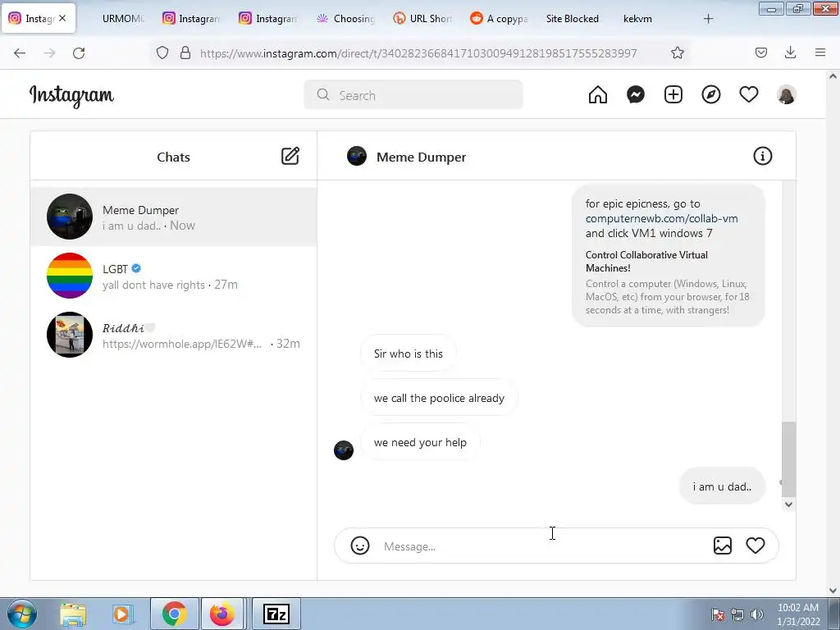840x630 pixels.
Task: Open Firefox downloads arrow icon
Action: point(790,52)
